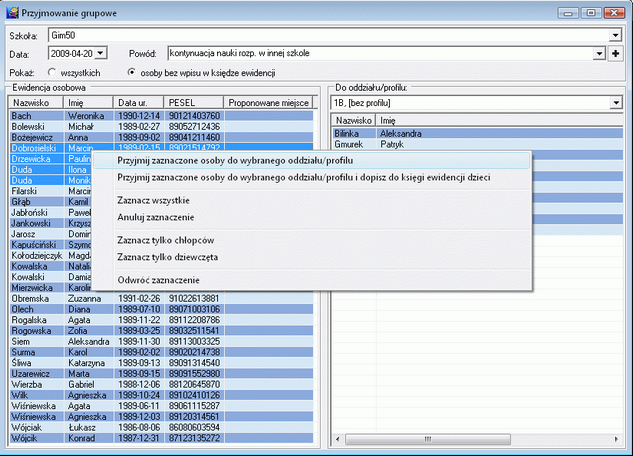Click the 'Proponowane miejsce' column header
Image resolution: width=633 pixels, height=456 pixels.
(x=268, y=102)
